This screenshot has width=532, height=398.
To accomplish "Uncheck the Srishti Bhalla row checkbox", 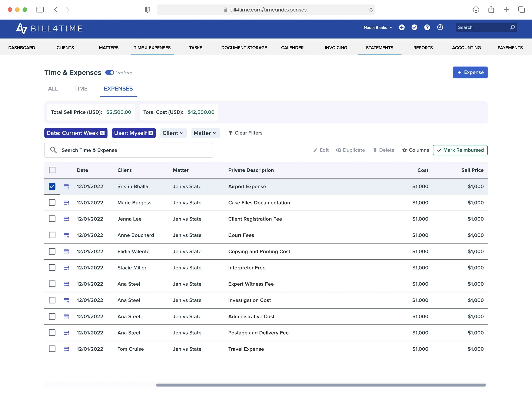I will [x=52, y=186].
